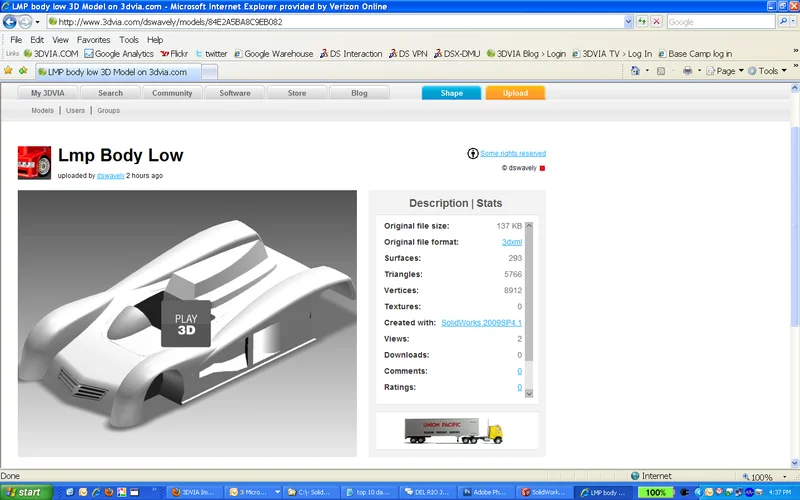This screenshot has width=800, height=500.
Task: Click the red car user avatar
Action: pyautogui.click(x=34, y=162)
